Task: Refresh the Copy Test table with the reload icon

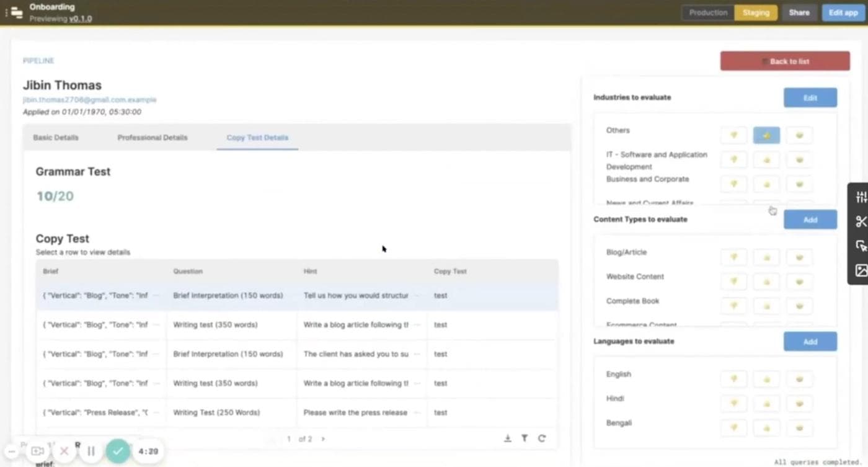Action: [x=541, y=438]
